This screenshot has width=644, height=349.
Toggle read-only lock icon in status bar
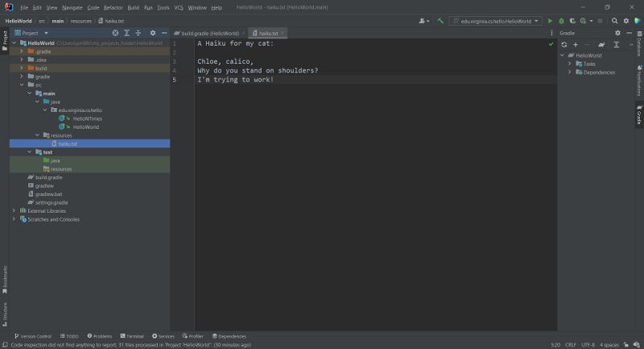click(626, 345)
